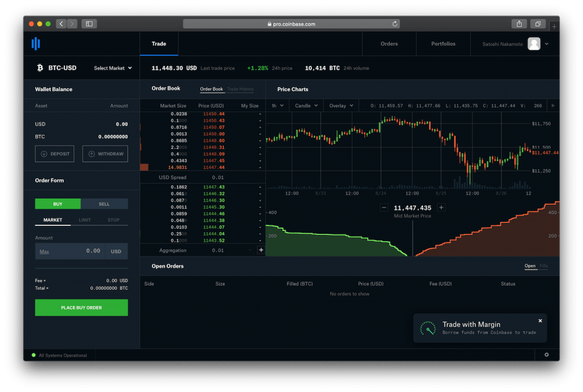Show the Trade History sub-tab
Screen dimensions: 583x392
point(240,89)
